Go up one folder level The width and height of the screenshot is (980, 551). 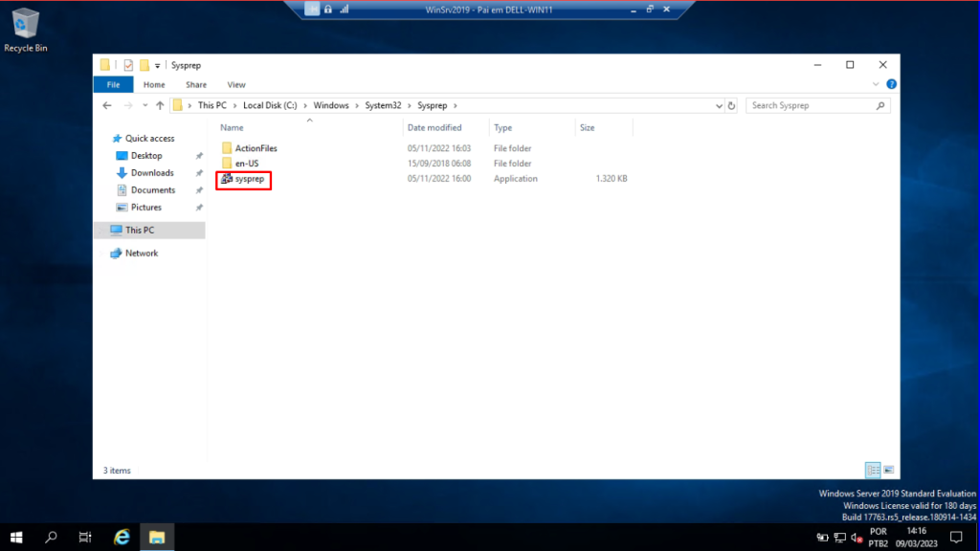[x=160, y=105]
